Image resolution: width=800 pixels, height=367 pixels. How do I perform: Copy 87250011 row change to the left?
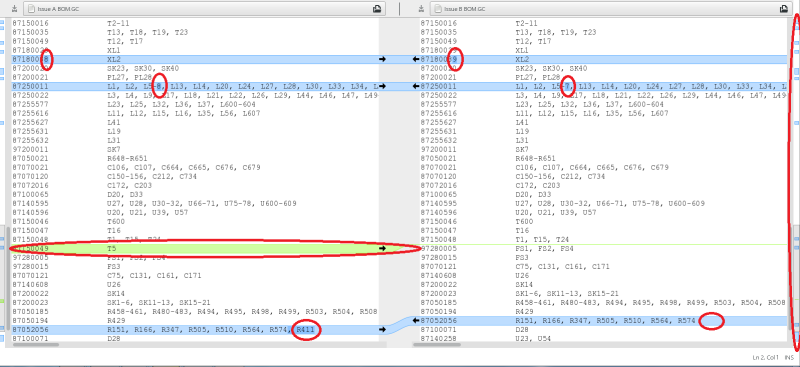point(416,86)
